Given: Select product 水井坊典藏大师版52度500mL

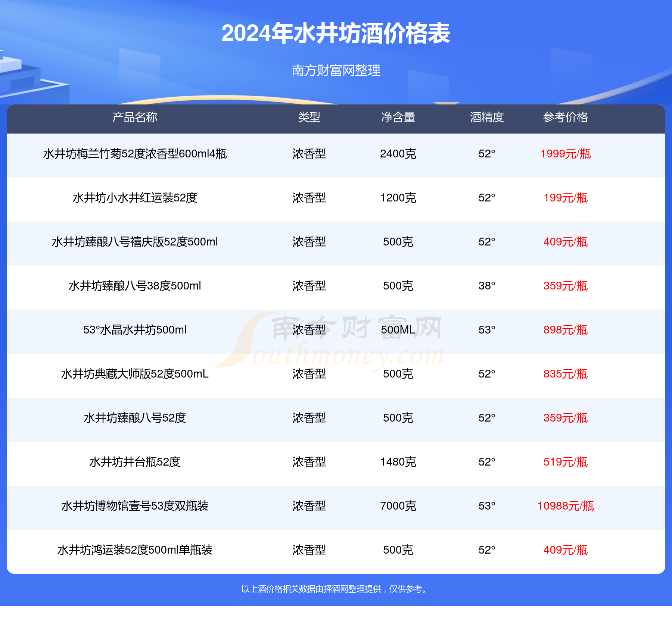Looking at the screenshot, I should pyautogui.click(x=135, y=374).
